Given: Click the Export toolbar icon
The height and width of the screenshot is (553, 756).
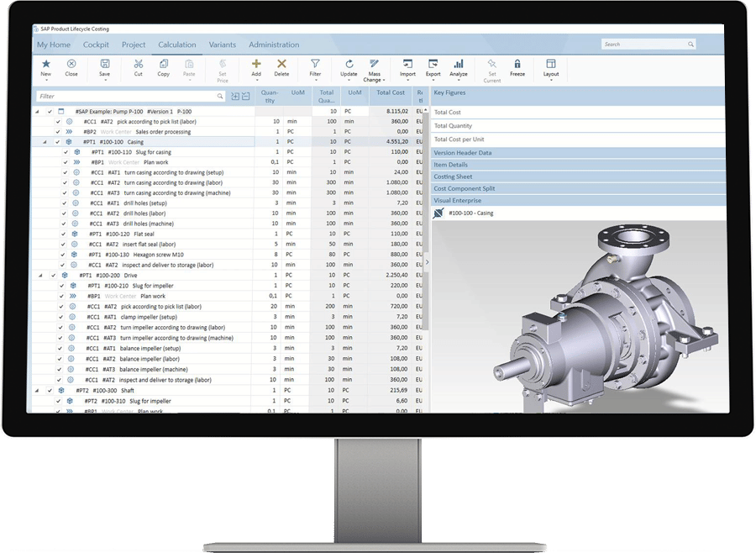Looking at the screenshot, I should pyautogui.click(x=433, y=64).
